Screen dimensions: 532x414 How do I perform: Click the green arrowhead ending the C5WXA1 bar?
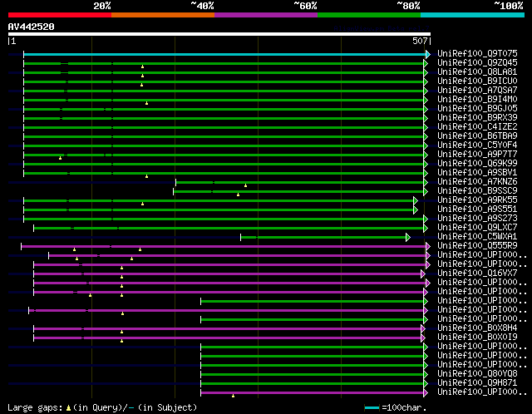pyautogui.click(x=408, y=237)
